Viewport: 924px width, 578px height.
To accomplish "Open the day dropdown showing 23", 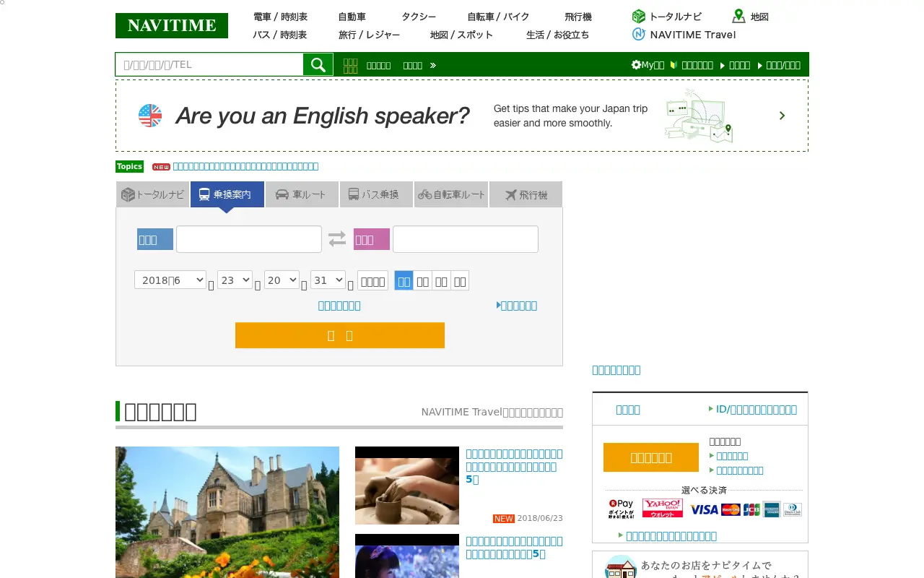I will coord(235,280).
